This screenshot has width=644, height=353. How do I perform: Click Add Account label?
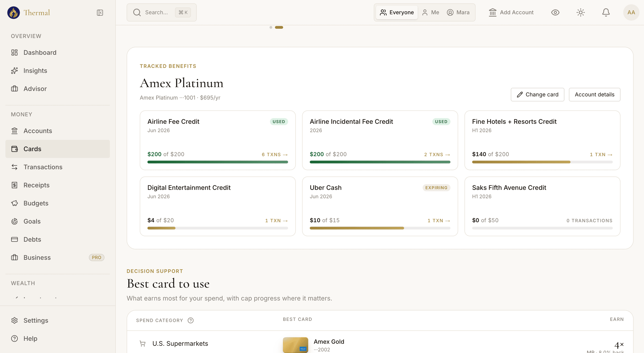(x=517, y=12)
